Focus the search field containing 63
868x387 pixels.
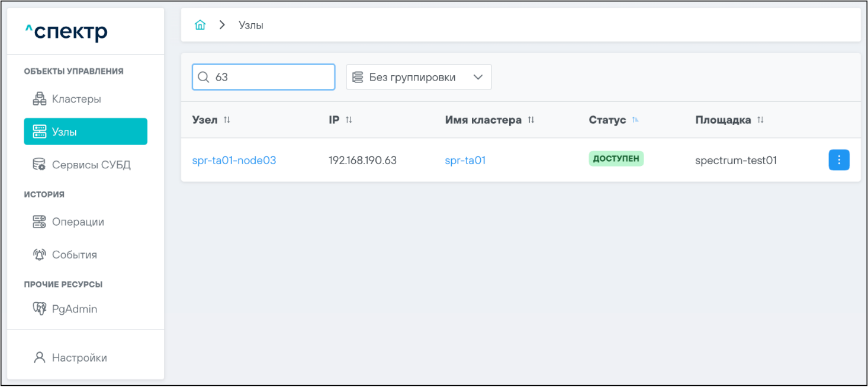click(272, 77)
